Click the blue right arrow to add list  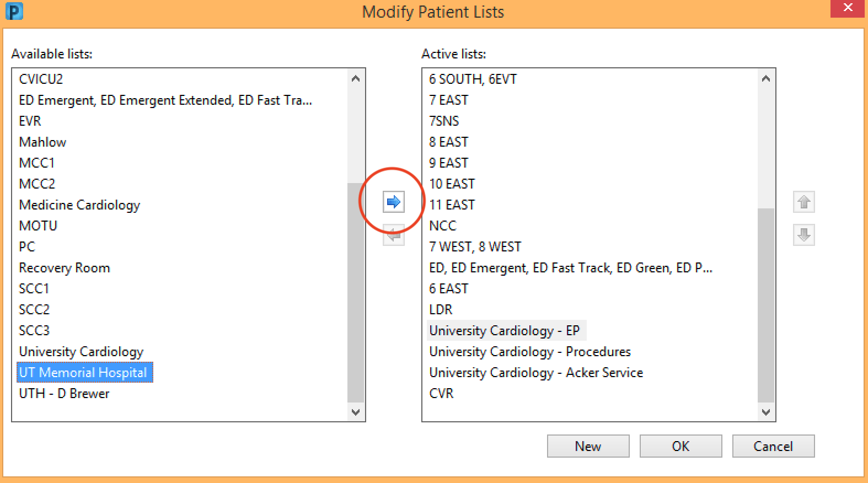[393, 202]
